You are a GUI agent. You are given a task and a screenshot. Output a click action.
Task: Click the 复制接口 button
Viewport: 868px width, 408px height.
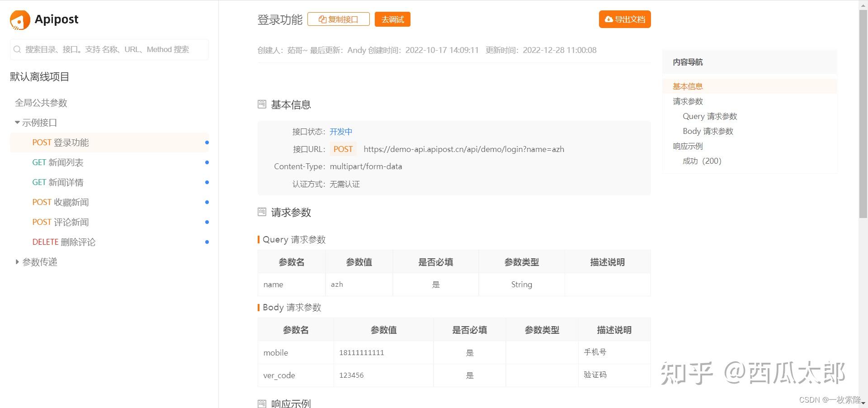[x=338, y=19]
